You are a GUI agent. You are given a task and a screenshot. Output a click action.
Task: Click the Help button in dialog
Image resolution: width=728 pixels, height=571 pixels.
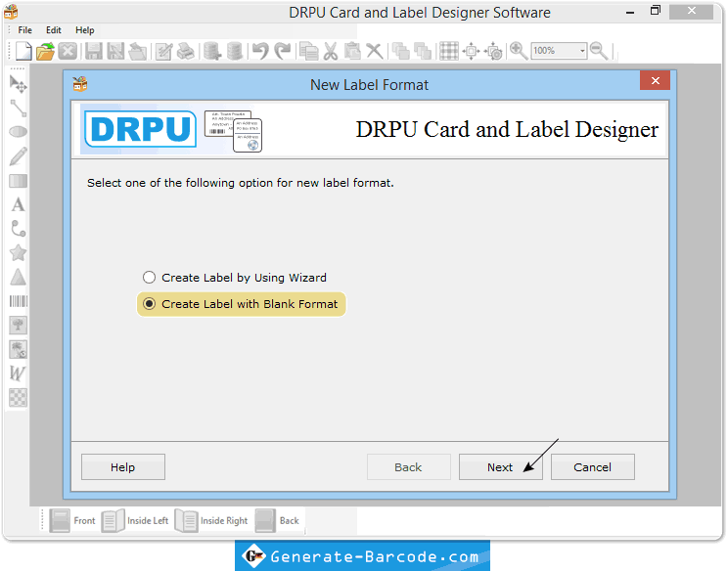pos(123,467)
